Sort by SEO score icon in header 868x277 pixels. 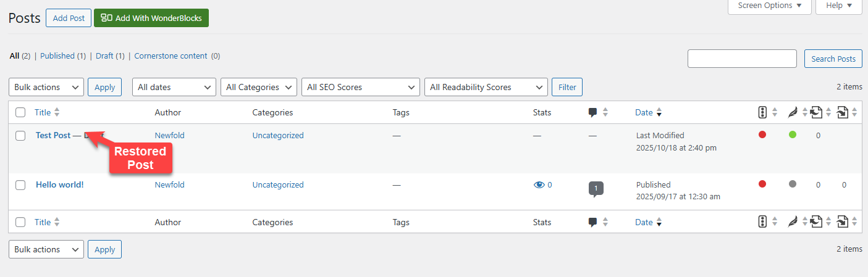[x=762, y=112]
